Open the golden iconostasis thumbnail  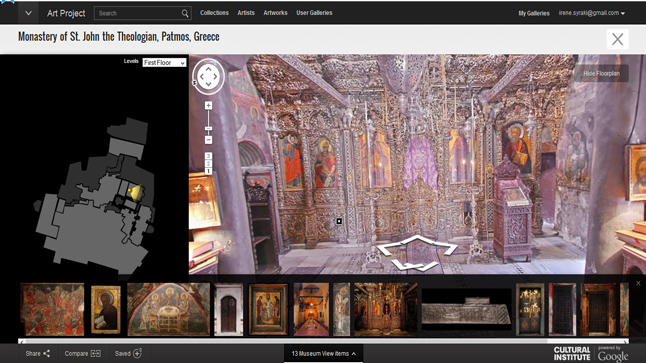pyautogui.click(x=386, y=309)
